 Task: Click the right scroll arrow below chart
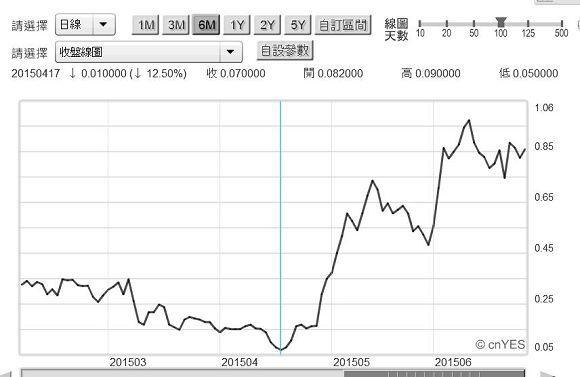click(547, 374)
